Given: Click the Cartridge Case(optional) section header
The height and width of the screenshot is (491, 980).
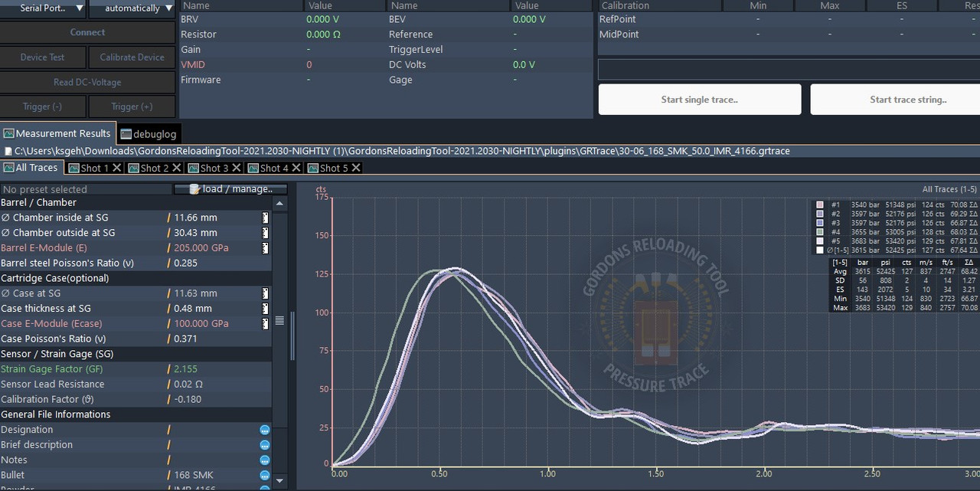Looking at the screenshot, I should pos(136,279).
